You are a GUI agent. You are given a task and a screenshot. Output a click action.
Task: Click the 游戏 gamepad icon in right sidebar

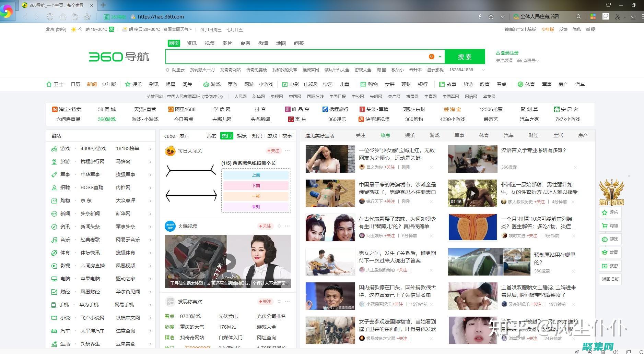coord(605,239)
